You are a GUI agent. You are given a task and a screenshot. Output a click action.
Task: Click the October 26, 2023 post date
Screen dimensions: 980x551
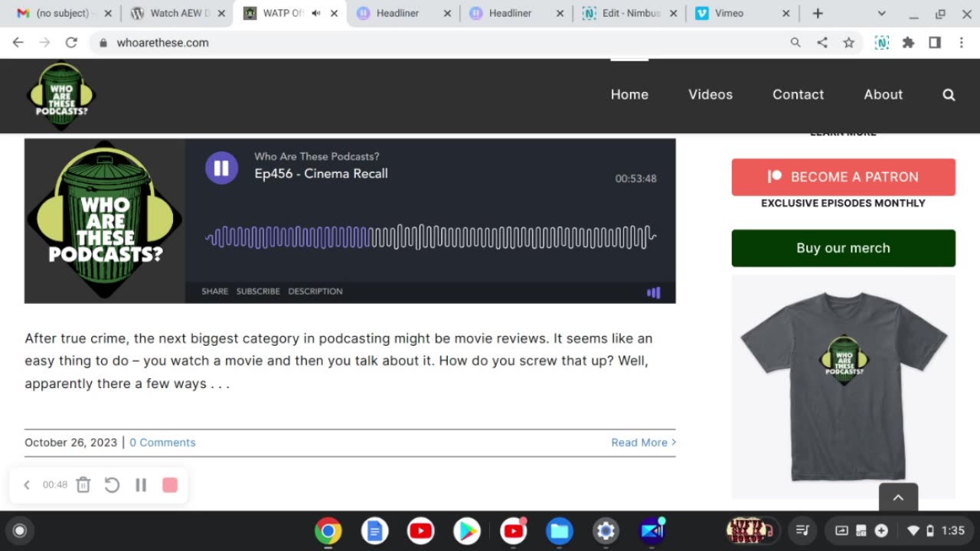point(70,442)
